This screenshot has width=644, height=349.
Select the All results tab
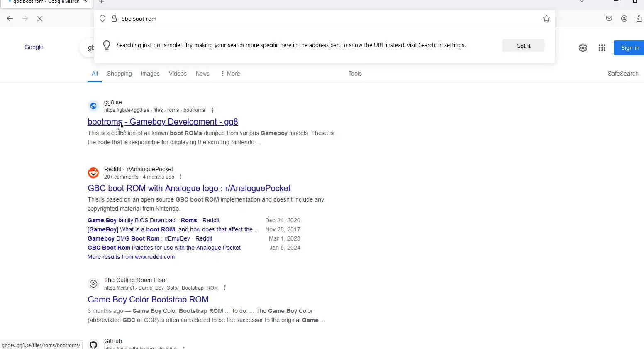click(95, 74)
